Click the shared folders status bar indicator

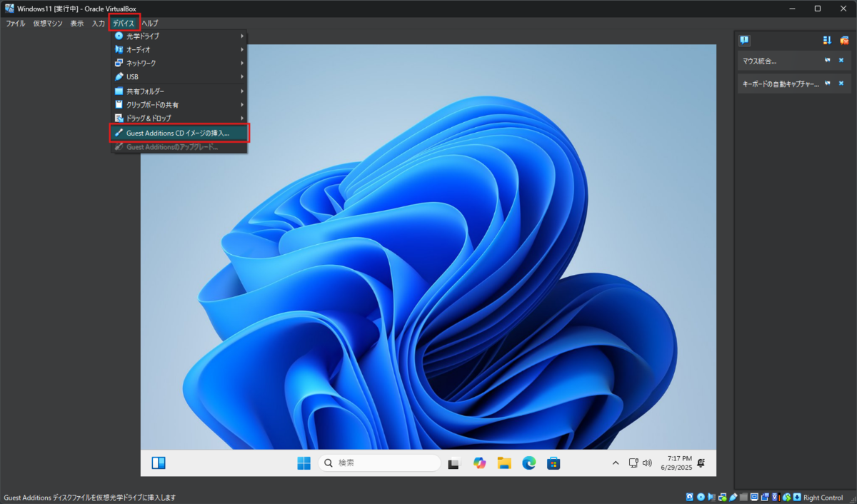point(743,497)
